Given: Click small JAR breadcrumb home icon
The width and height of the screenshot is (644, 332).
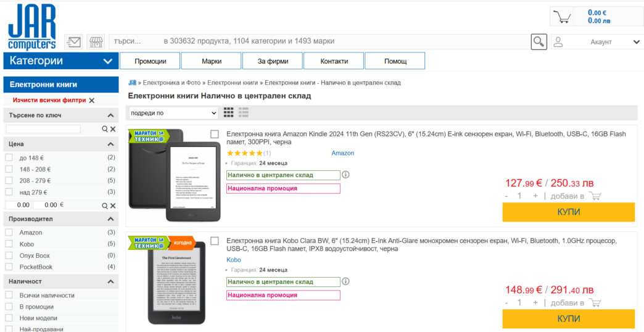Looking at the screenshot, I should (x=132, y=83).
